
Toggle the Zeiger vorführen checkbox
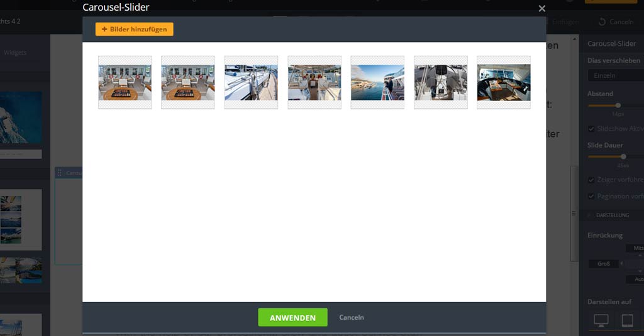[591, 180]
